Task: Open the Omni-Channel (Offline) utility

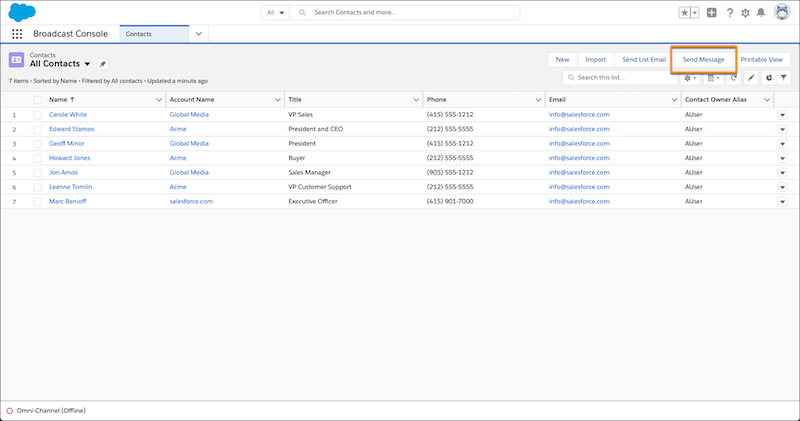Action: pos(46,410)
